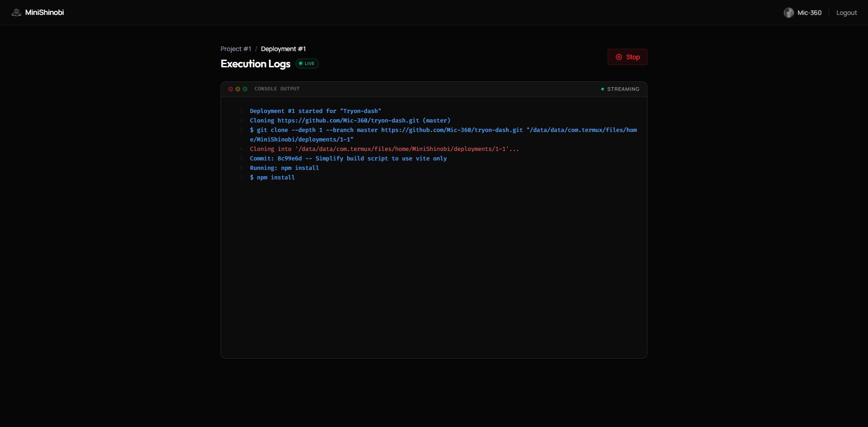Open the Mic-360 username profile
868x427 pixels.
(809, 13)
